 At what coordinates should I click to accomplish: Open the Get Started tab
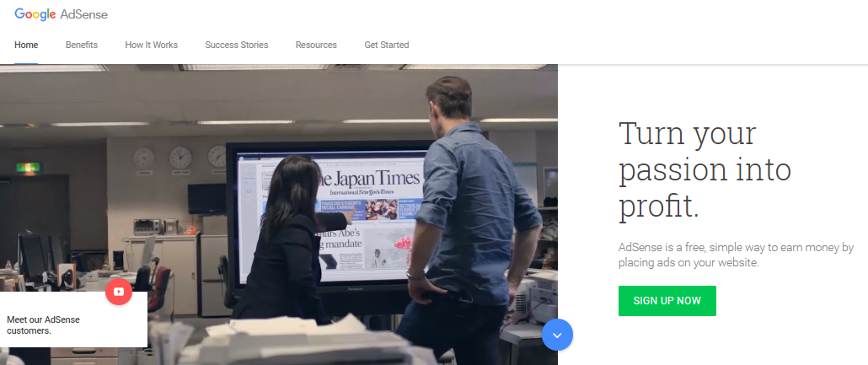tap(387, 45)
